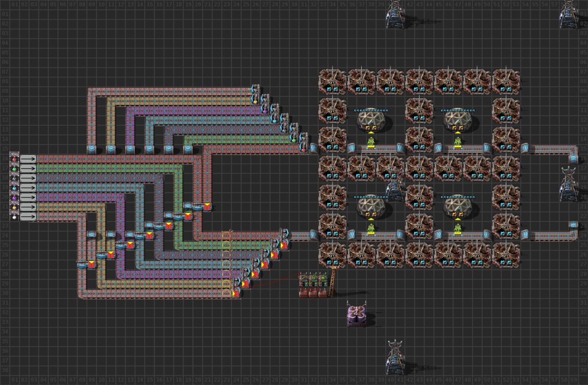Click the arrow sign beside the green science pack
588x385 pixels.
pos(28,169)
